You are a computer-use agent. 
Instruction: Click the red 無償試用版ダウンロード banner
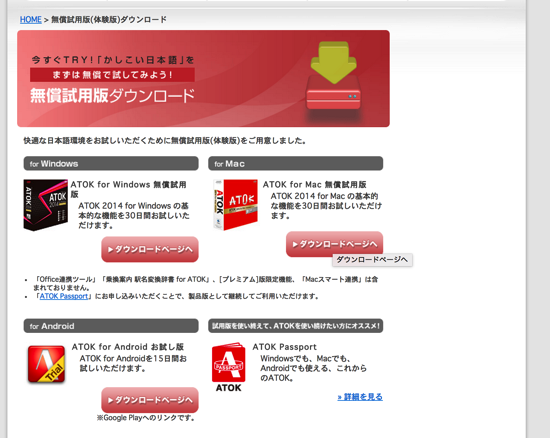point(203,79)
